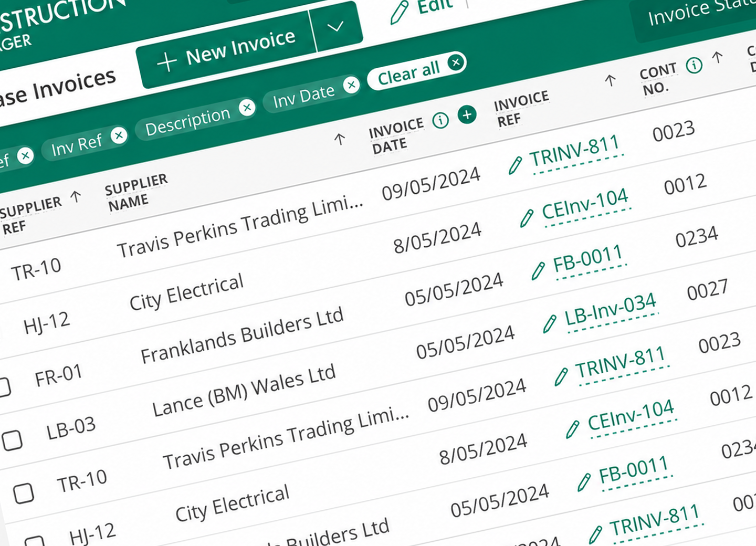The height and width of the screenshot is (546, 756).
Task: Click the topmost 0023 contract number
Action: pos(674,131)
